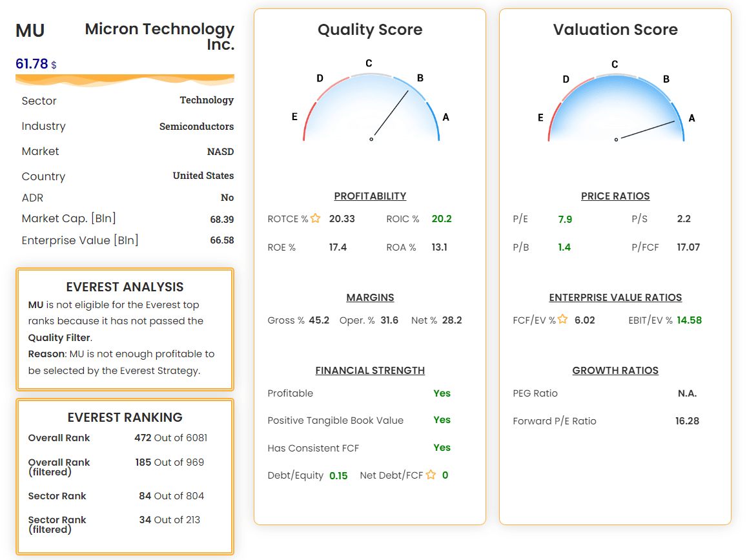Click the Valuation Score gauge dial

[x=615, y=107]
